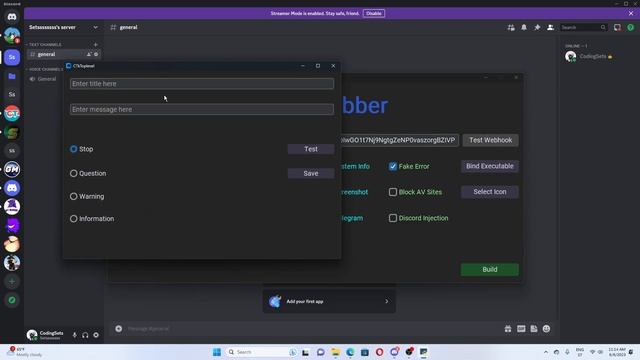The height and width of the screenshot is (360, 640).
Task: Open the blue server folder icon
Action: (12, 76)
